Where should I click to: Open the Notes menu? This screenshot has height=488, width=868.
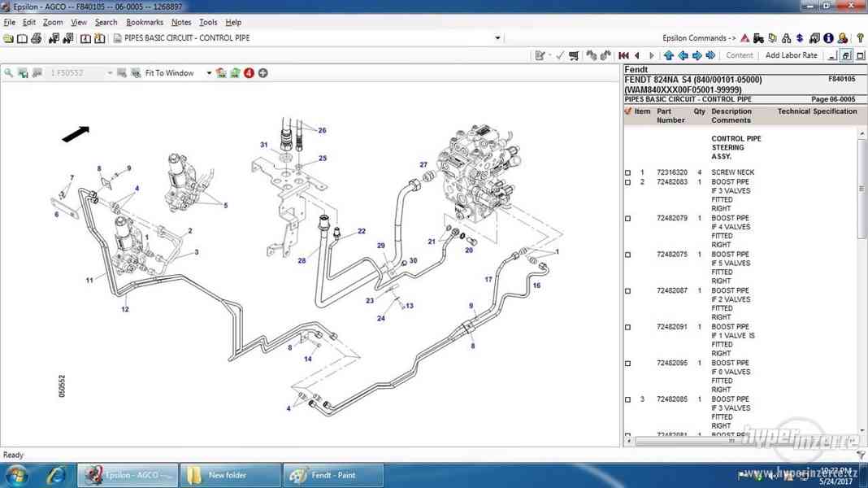tap(181, 22)
